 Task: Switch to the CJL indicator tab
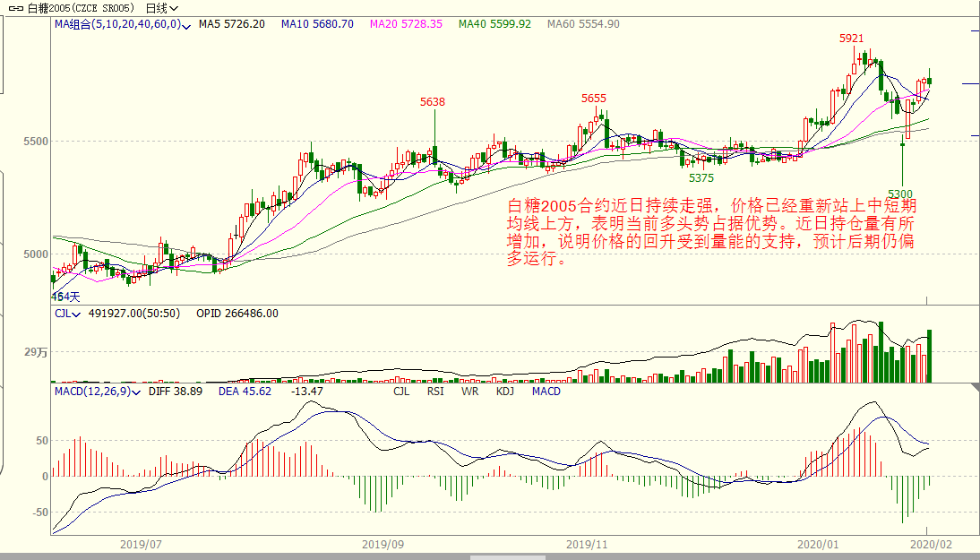pos(400,392)
